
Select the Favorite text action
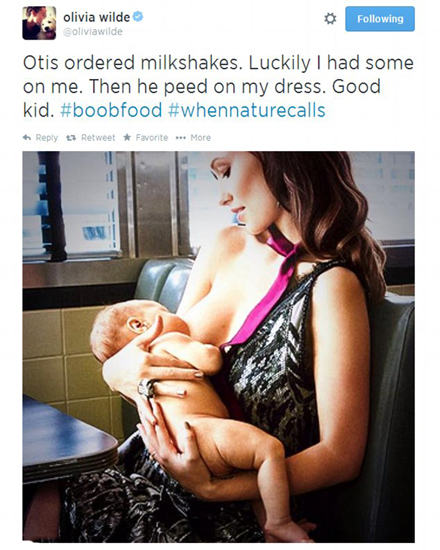tap(152, 138)
